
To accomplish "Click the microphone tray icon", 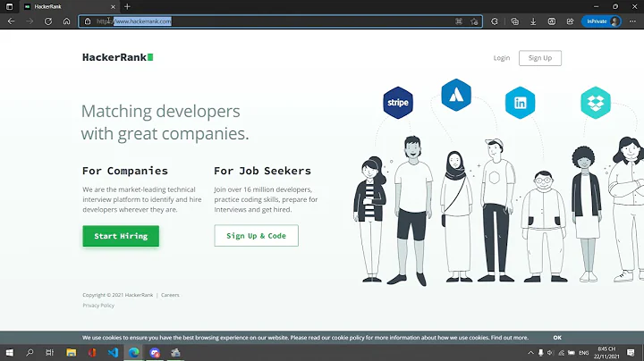I will coord(541,353).
